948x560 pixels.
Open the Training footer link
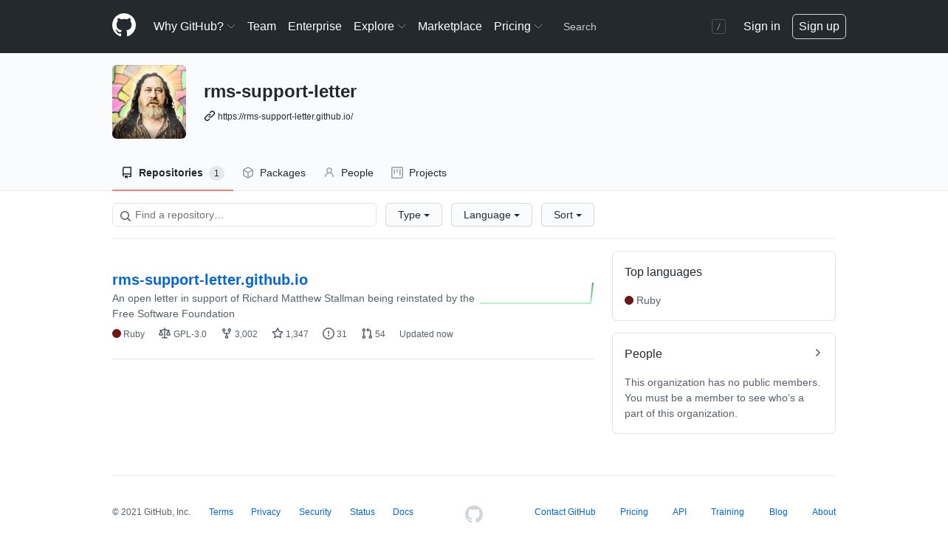point(727,512)
